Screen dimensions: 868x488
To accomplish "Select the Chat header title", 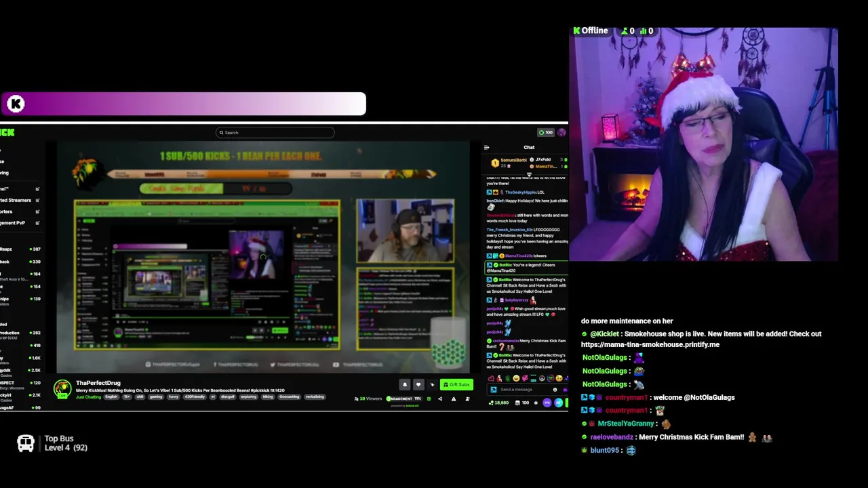I will (x=529, y=147).
